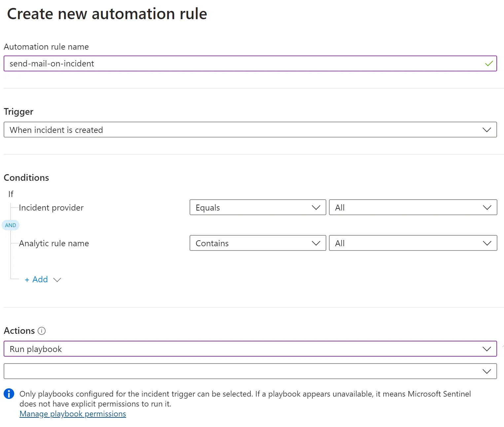Toggle the AND operator badge

(11, 225)
